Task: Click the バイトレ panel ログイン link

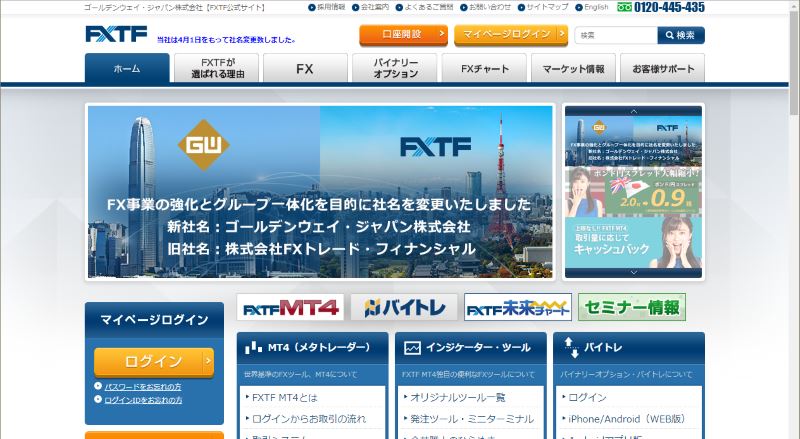Action: tap(587, 397)
